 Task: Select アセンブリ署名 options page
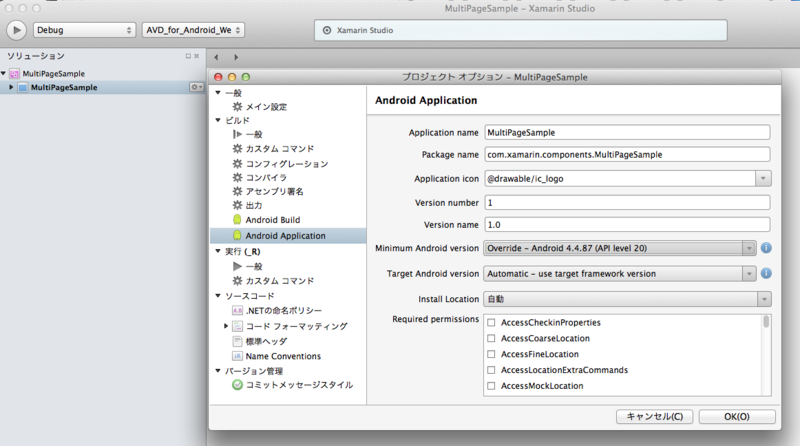click(274, 191)
